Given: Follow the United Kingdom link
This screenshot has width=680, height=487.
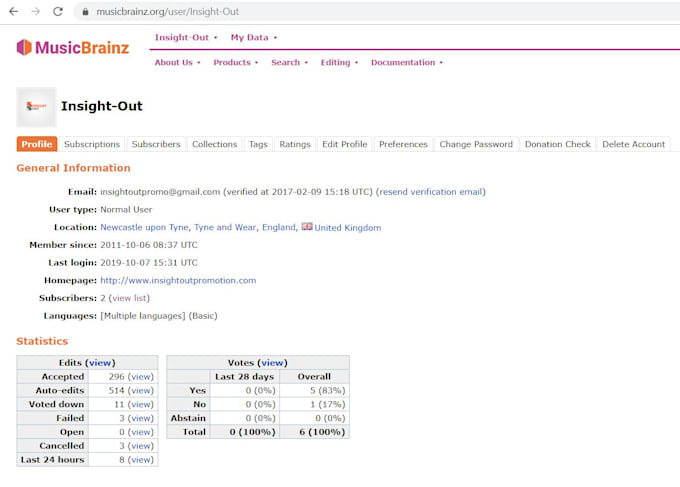Looking at the screenshot, I should (x=348, y=228).
